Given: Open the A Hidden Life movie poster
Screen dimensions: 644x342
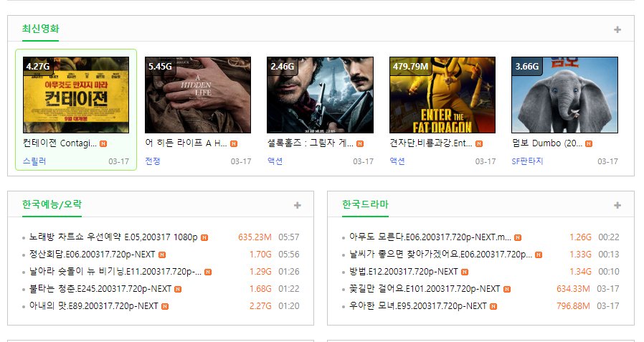Looking at the screenshot, I should click(198, 95).
